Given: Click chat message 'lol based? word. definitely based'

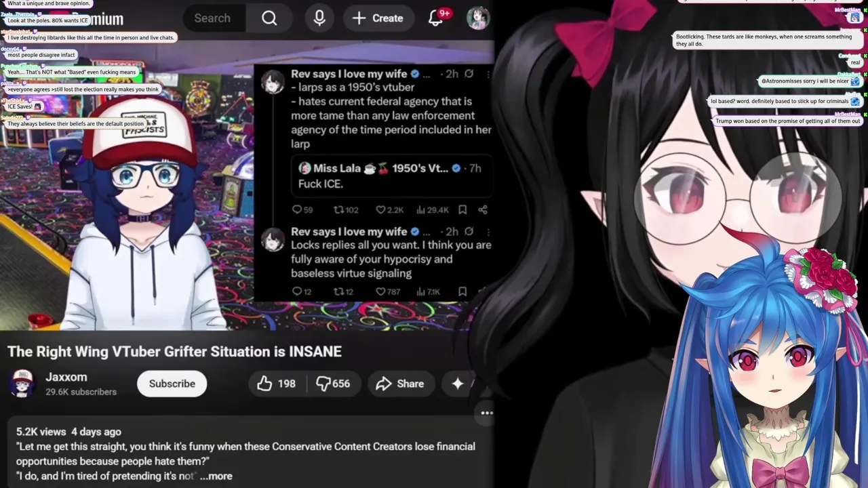Looking at the screenshot, I should tap(785, 102).
